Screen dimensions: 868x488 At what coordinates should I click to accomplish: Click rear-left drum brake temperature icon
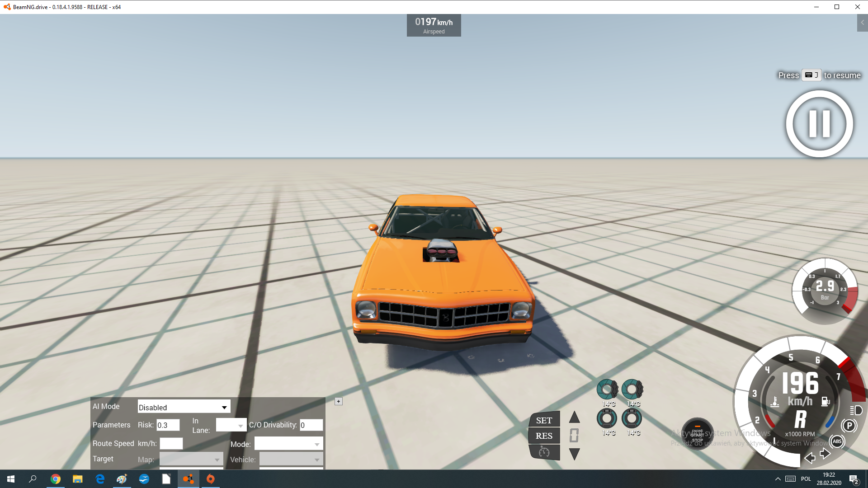pos(607,418)
